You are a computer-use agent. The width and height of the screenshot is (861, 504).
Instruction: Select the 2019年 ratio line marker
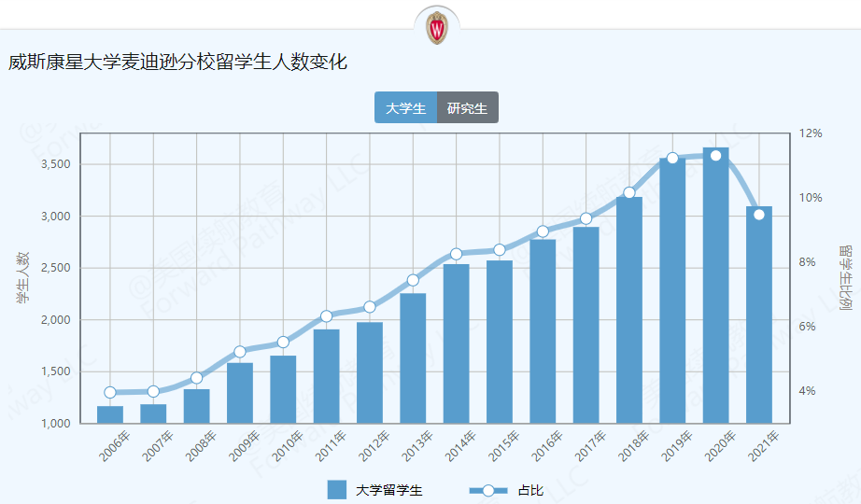[672, 158]
